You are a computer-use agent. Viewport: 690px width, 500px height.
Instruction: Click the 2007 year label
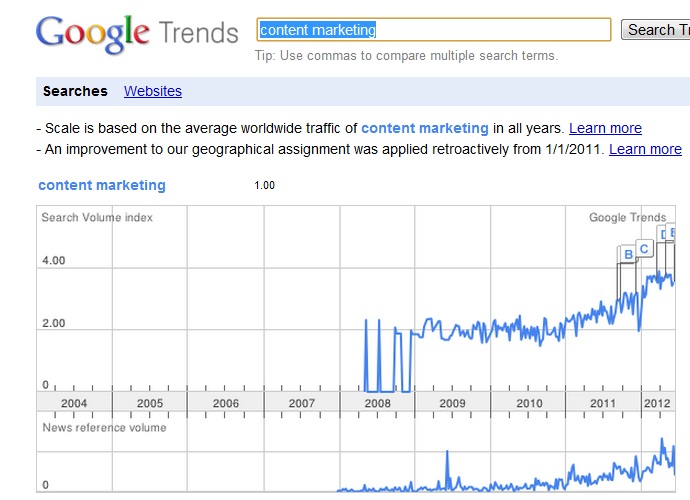point(301,403)
